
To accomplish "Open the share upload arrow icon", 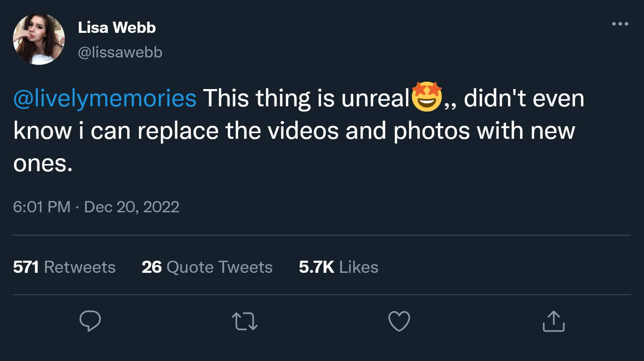I will pyautogui.click(x=553, y=321).
